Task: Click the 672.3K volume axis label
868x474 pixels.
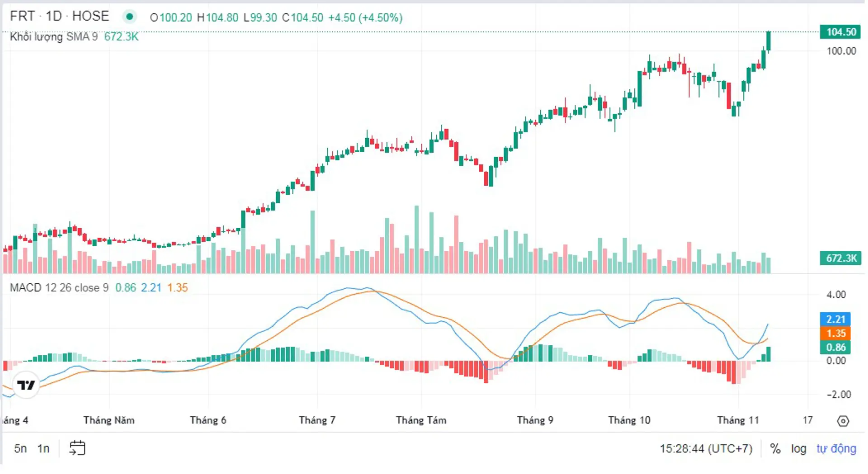Action: pyautogui.click(x=840, y=258)
